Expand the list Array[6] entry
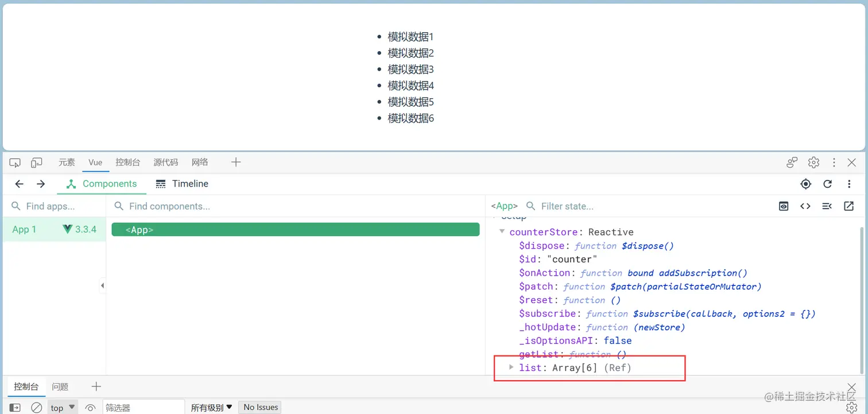Viewport: 868px width, 414px height. tap(511, 367)
